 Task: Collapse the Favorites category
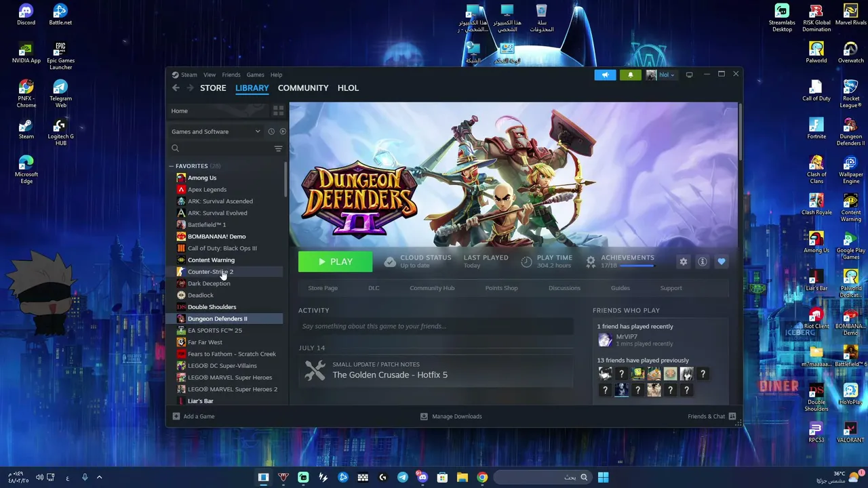[172, 166]
